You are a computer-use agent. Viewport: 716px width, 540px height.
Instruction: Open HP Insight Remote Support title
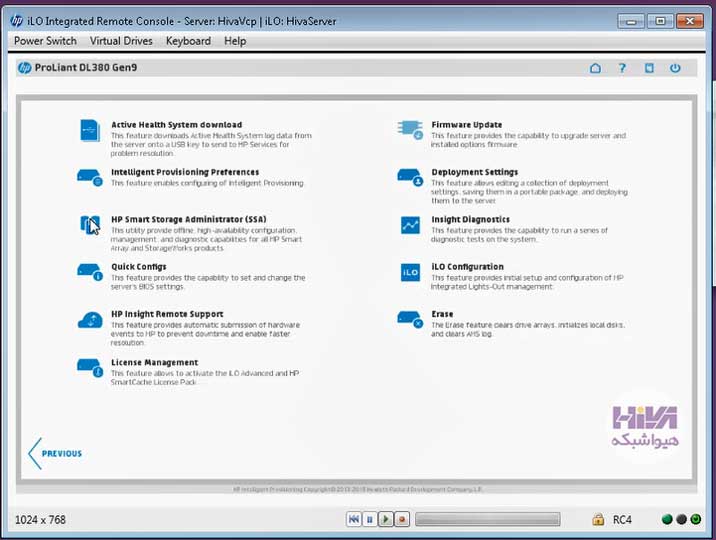(x=167, y=314)
